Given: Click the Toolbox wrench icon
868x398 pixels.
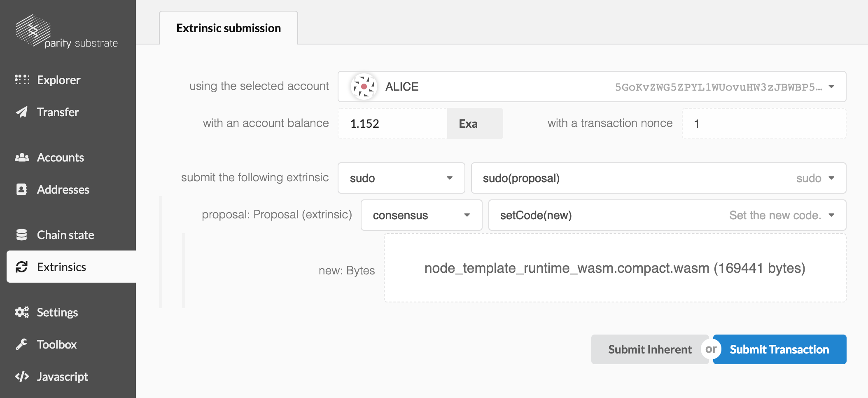Looking at the screenshot, I should pyautogui.click(x=22, y=344).
